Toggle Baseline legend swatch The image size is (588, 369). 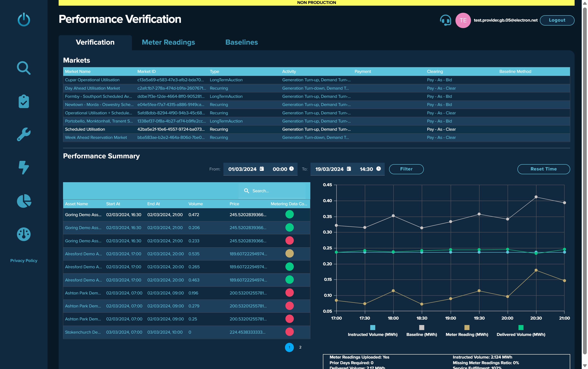(x=422, y=328)
